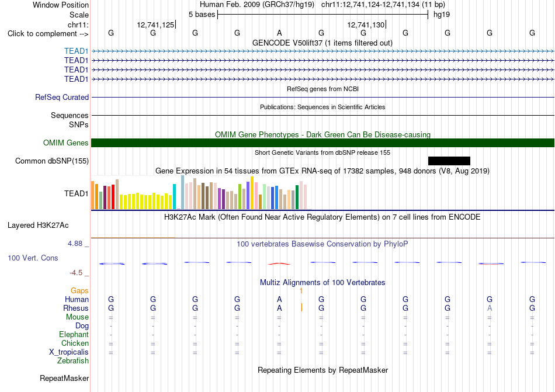Select the Rhesus species label

tap(76, 308)
